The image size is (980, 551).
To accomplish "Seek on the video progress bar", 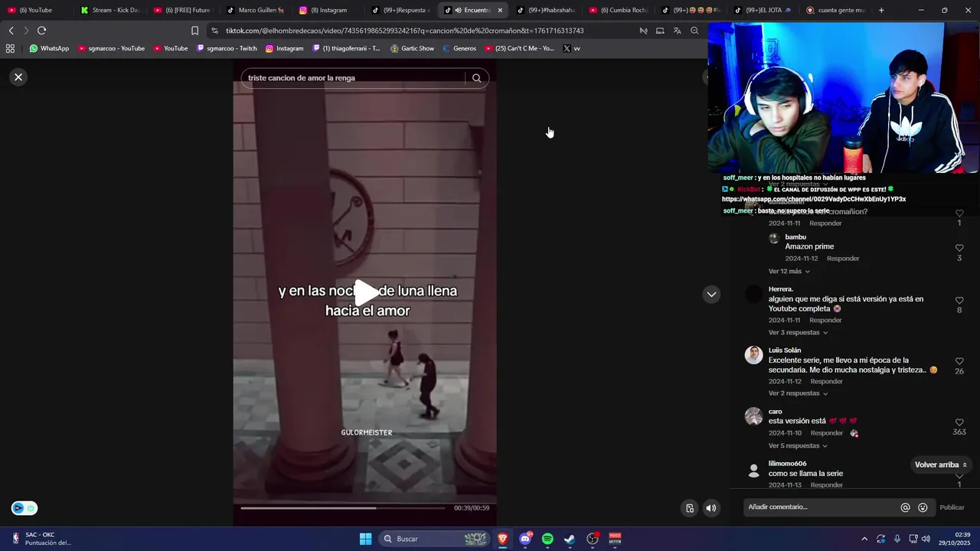I will [342, 507].
